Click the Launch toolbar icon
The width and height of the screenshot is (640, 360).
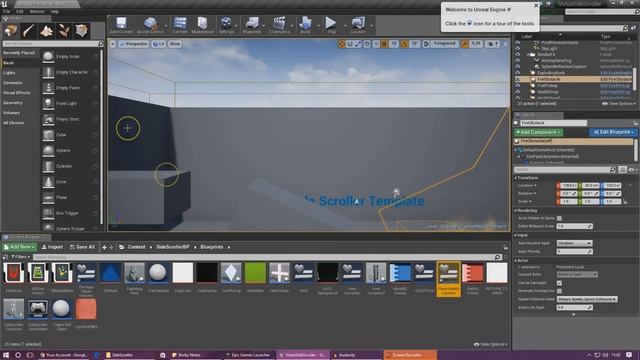pos(358,23)
